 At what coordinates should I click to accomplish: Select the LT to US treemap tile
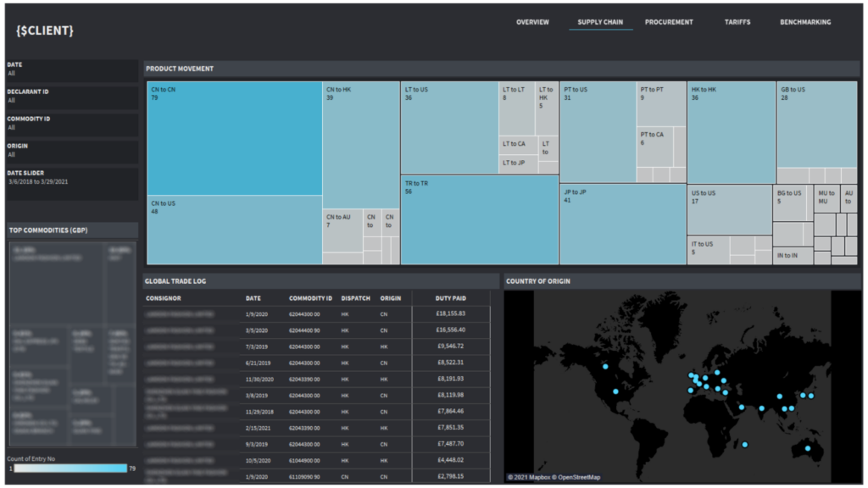coord(449,128)
